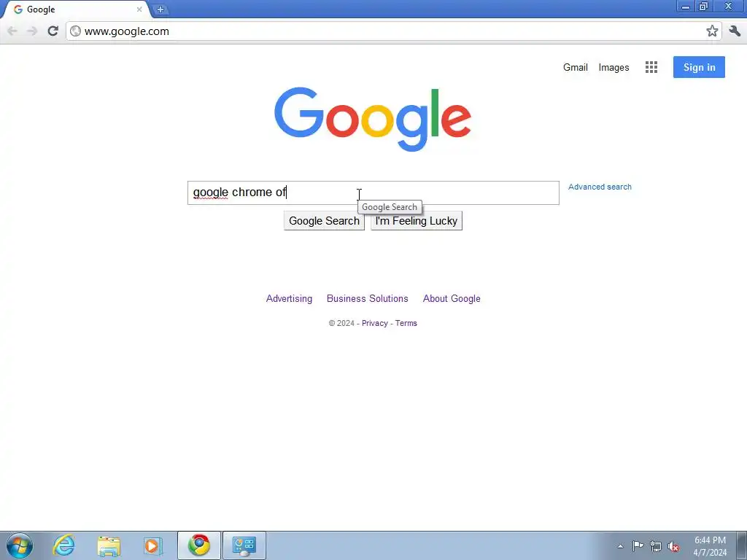Open Windows Media Player from the taskbar
This screenshot has width=747, height=560.
point(153,545)
